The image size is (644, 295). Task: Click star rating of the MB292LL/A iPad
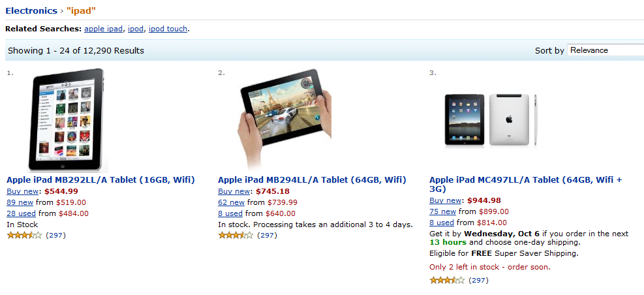pos(24,236)
